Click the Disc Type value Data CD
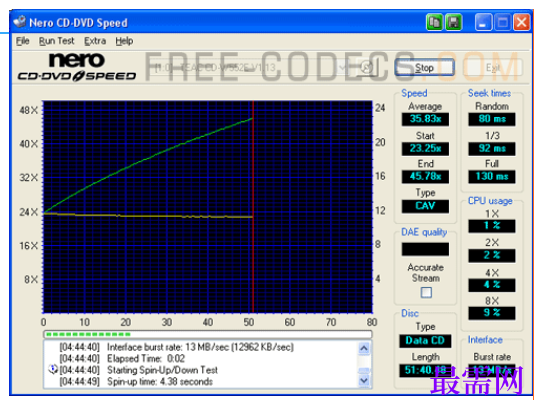Viewport: 542px width, 412px height. tap(425, 341)
